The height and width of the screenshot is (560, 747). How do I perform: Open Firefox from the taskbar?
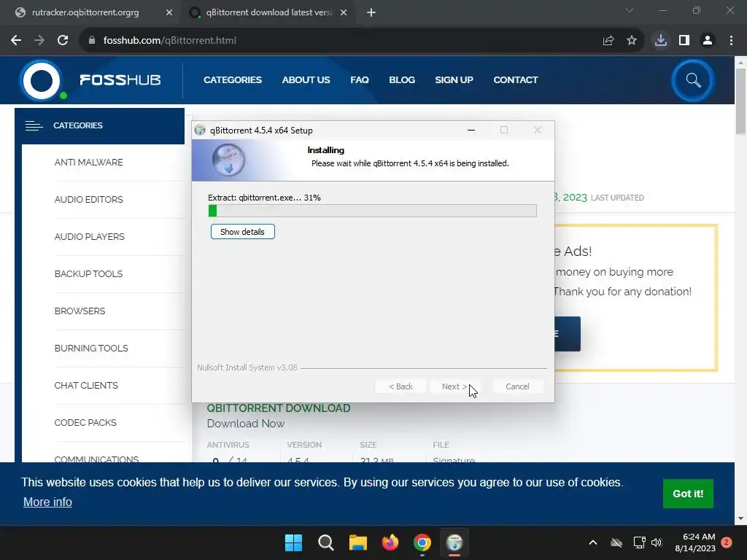click(x=390, y=542)
